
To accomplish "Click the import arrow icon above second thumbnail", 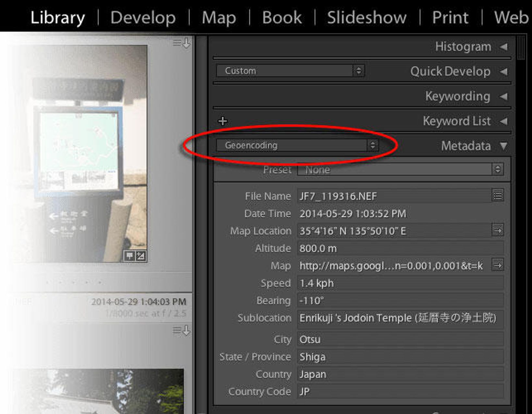I will tap(182, 331).
